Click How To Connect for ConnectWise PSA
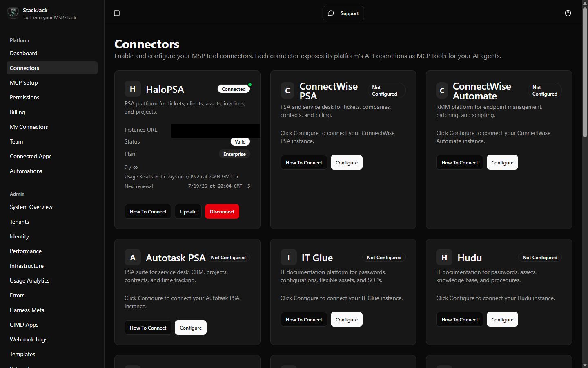This screenshot has width=588, height=368. pos(304,162)
